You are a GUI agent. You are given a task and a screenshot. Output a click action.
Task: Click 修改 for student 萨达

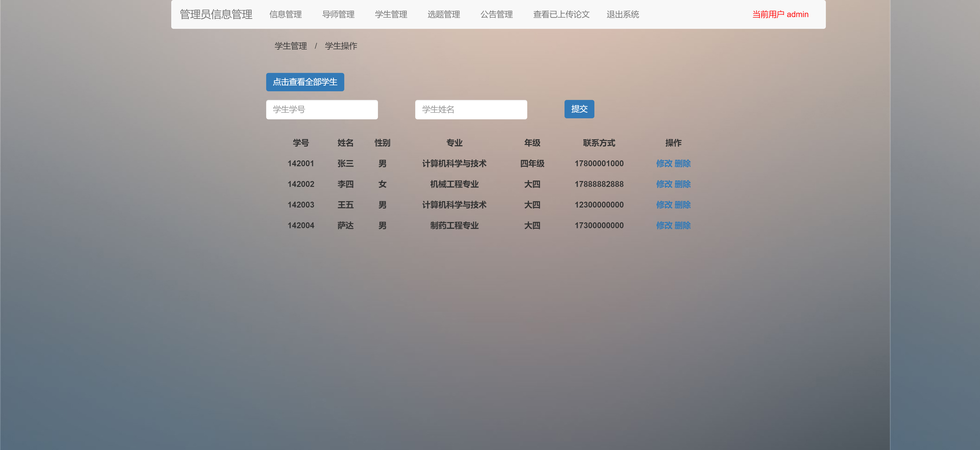tap(664, 225)
